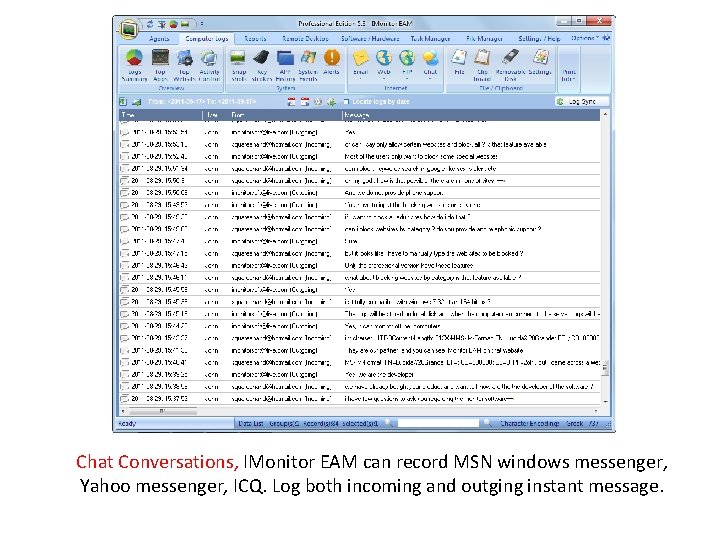Select row "Most of the users only want to block..."
The width and height of the screenshot is (720, 540).
(360, 156)
